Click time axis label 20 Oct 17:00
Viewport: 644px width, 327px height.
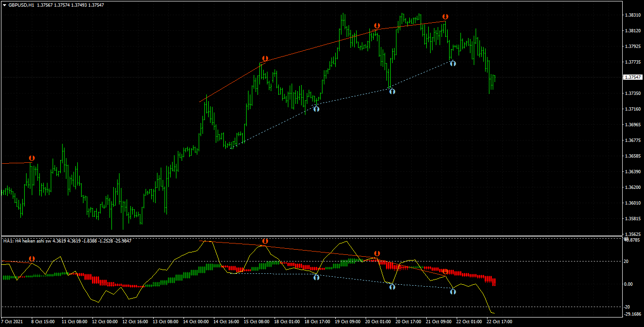pyautogui.click(x=408, y=322)
